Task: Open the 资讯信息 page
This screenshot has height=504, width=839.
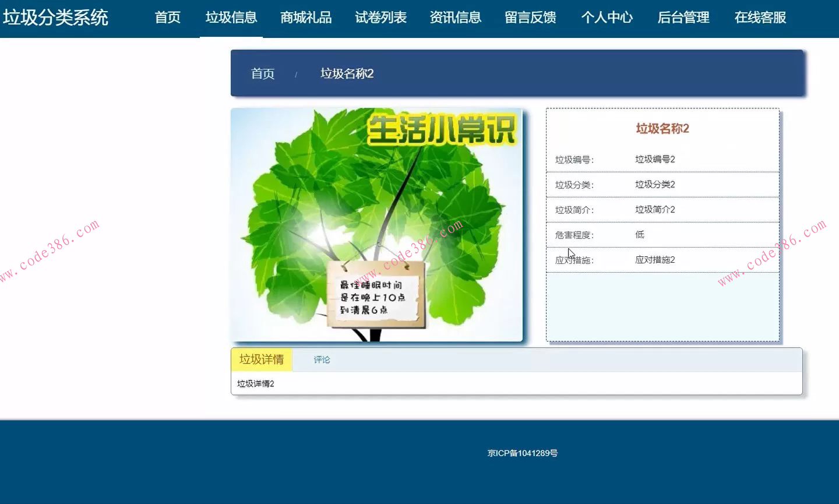Action: (456, 17)
